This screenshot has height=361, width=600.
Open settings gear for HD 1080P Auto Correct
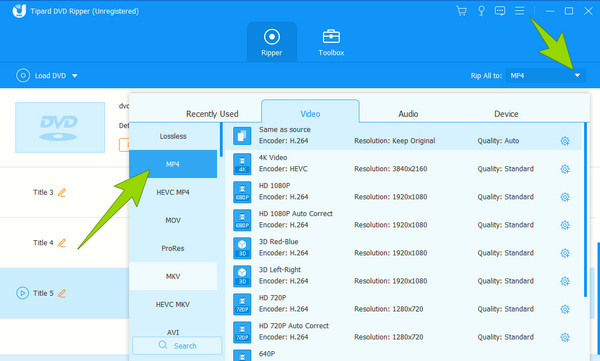pos(565,225)
